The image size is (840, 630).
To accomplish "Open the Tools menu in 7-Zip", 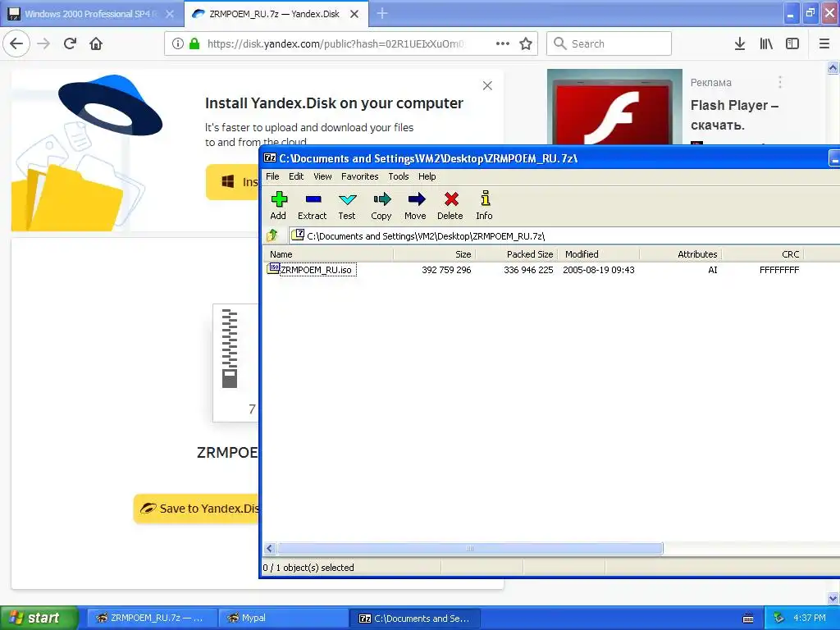I will (x=399, y=176).
